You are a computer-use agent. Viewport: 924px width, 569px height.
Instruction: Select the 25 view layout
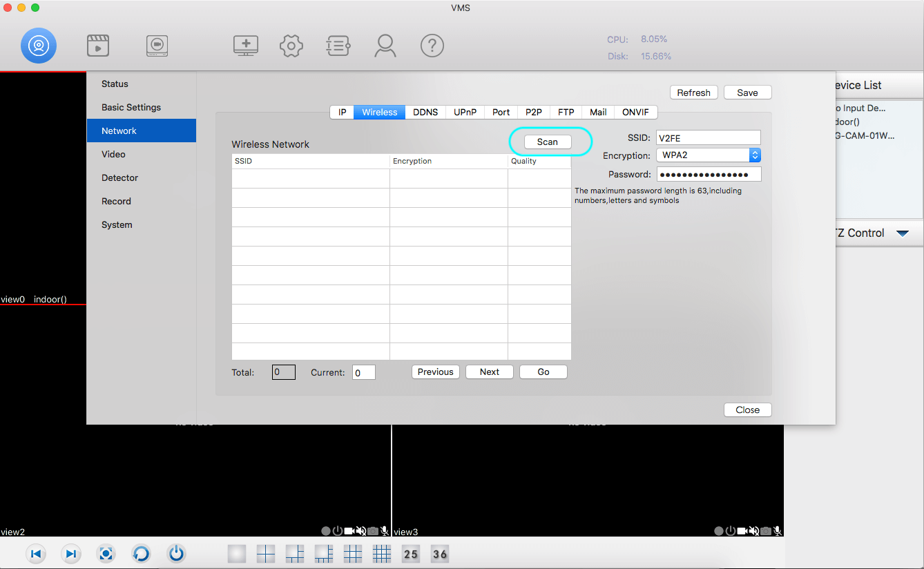[x=411, y=554]
